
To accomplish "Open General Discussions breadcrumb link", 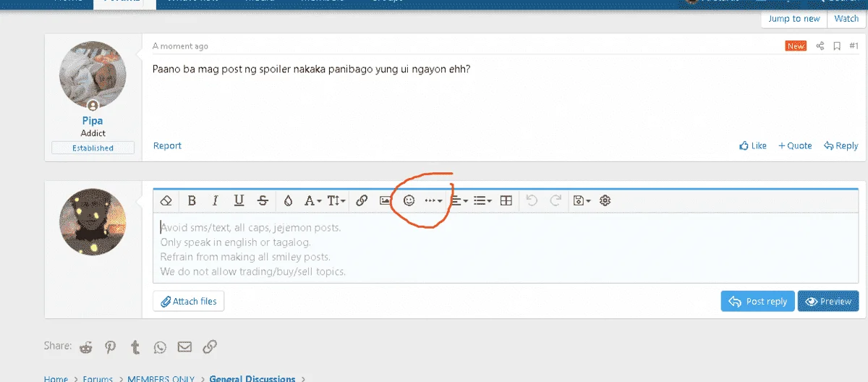I will [x=252, y=378].
